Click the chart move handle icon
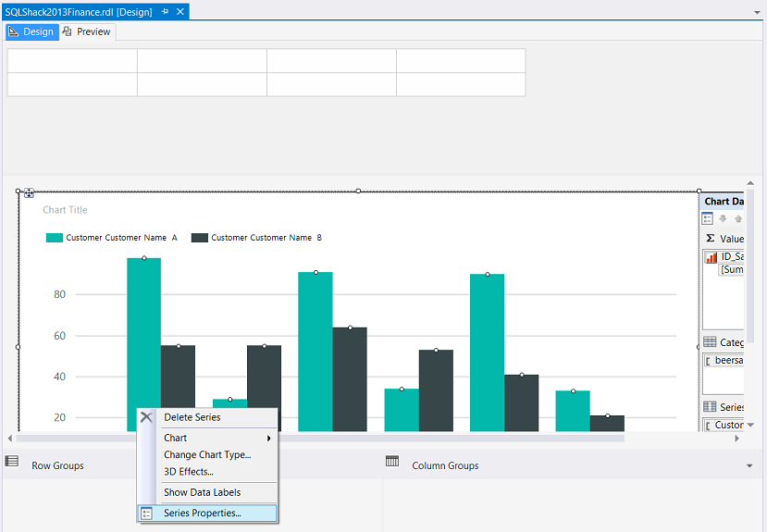Image resolution: width=767 pixels, height=532 pixels. 29,193
